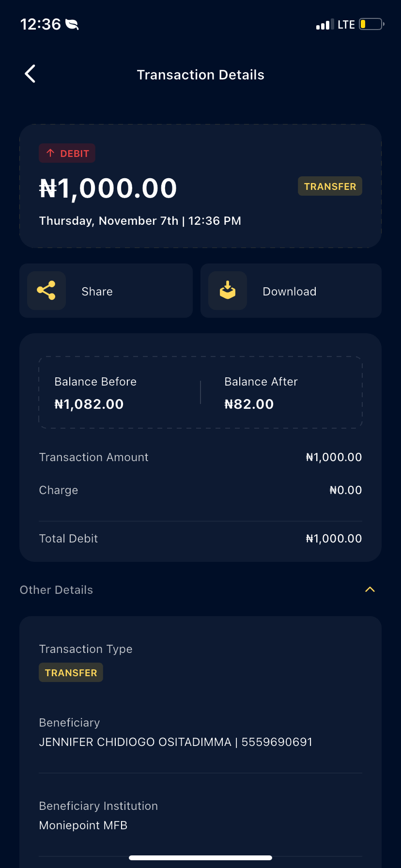Select the Balance Before amount ₦1,082.00

tap(89, 404)
